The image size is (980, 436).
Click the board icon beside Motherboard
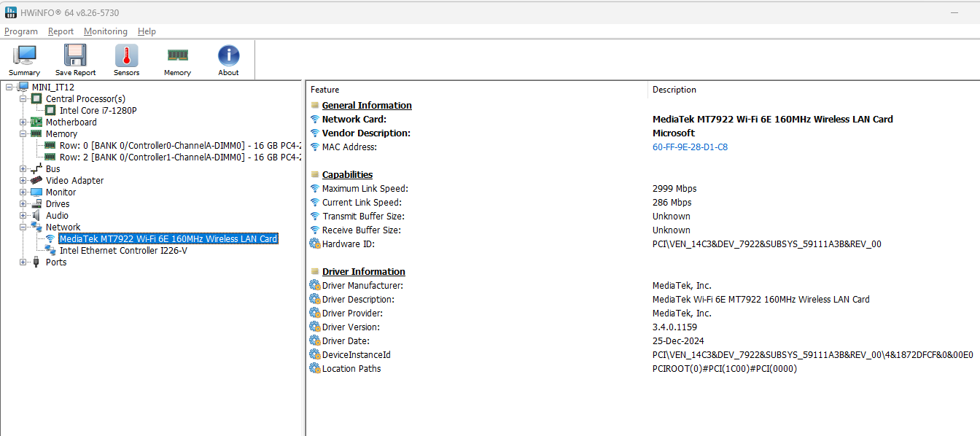point(36,122)
